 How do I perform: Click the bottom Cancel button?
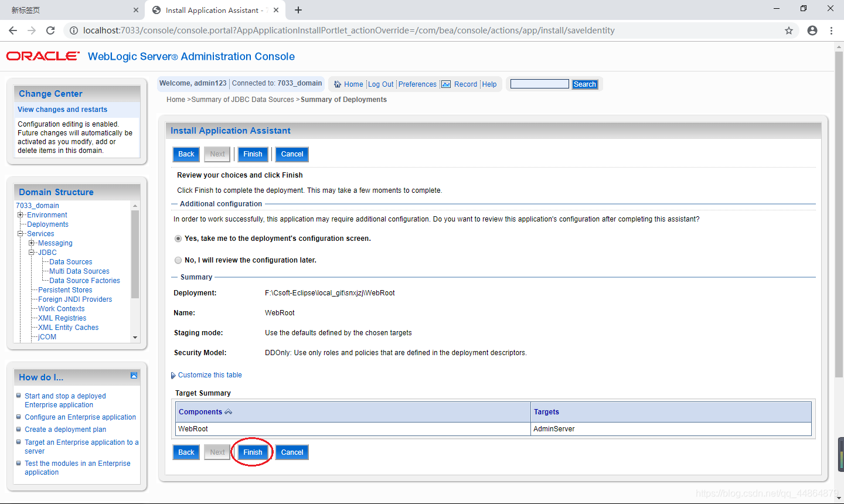[292, 452]
